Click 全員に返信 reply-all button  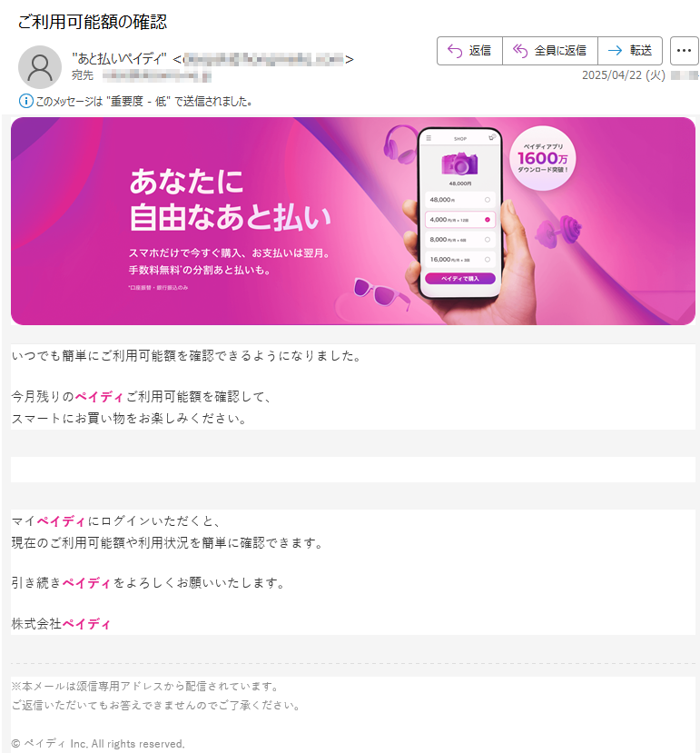tap(549, 51)
